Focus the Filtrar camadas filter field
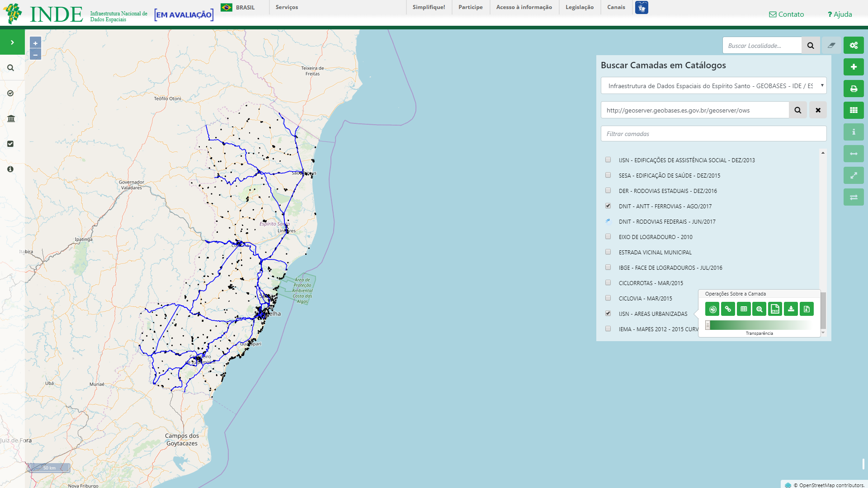This screenshot has width=868, height=488. (x=713, y=134)
